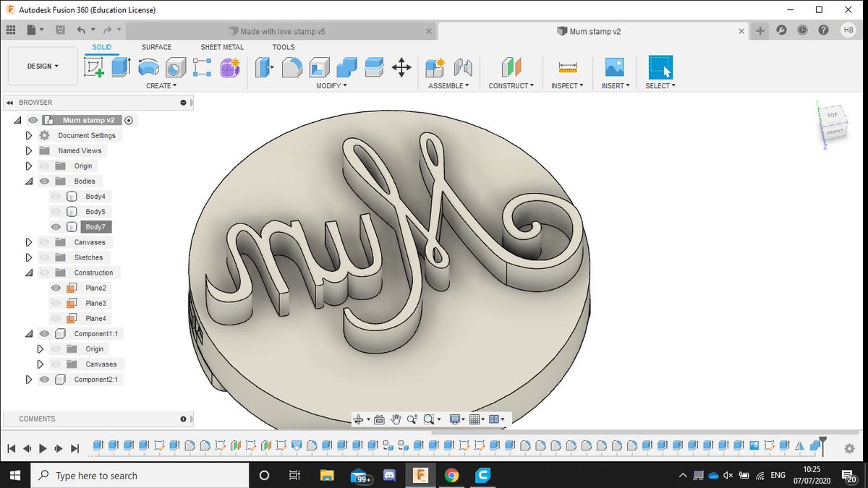This screenshot has width=868, height=488.
Task: Activate the Select tool icon
Action: click(x=660, y=67)
